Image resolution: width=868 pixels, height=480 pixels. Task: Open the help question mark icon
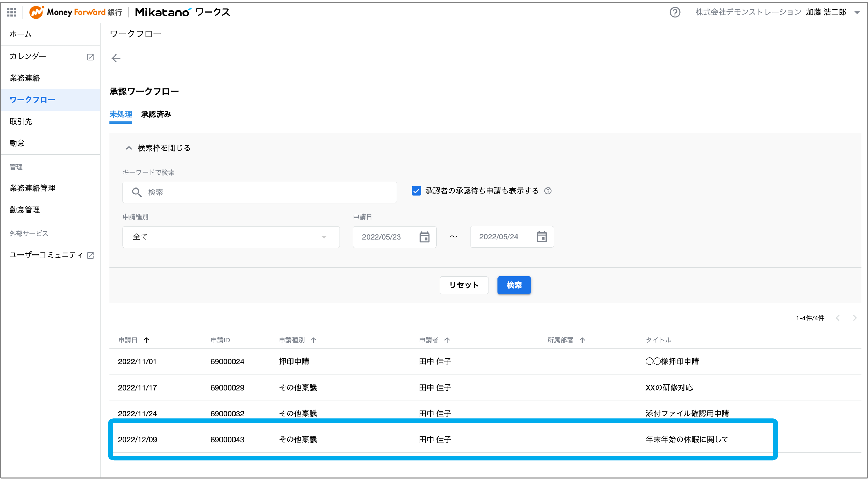coord(675,12)
